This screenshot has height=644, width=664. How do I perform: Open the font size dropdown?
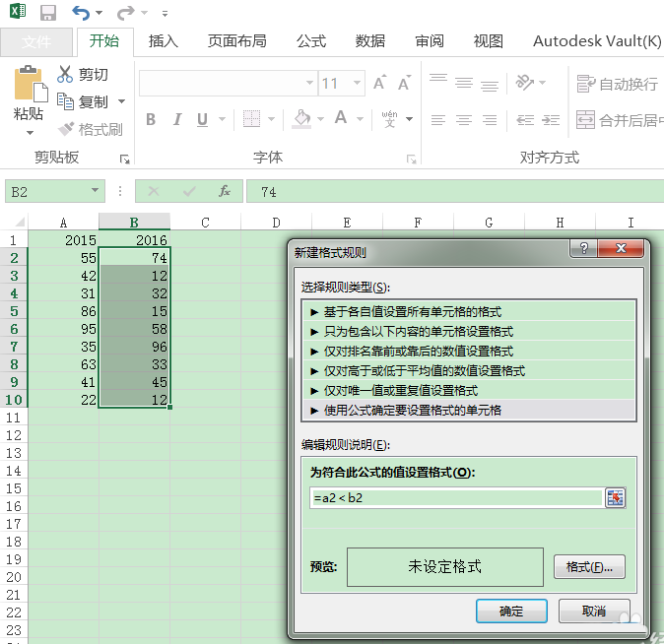(x=357, y=83)
